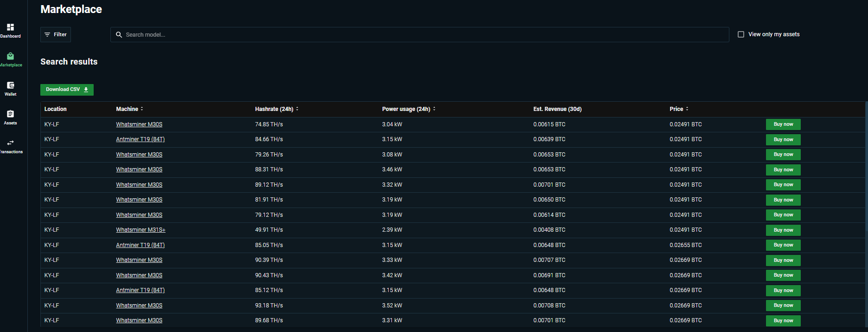Screen dimensions: 868x332
Task: Buy now the 90.43 TH/s machine
Action: point(783,275)
